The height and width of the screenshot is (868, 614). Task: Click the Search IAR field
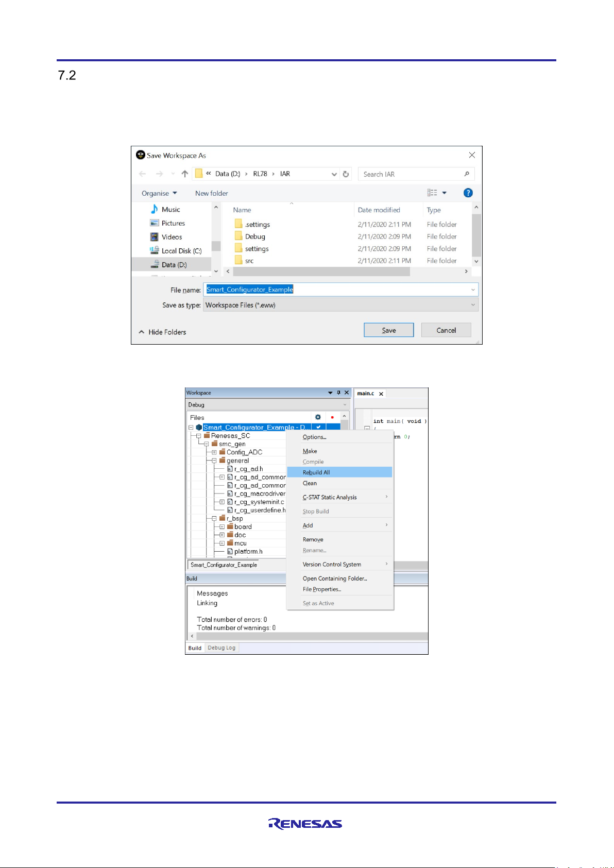416,174
